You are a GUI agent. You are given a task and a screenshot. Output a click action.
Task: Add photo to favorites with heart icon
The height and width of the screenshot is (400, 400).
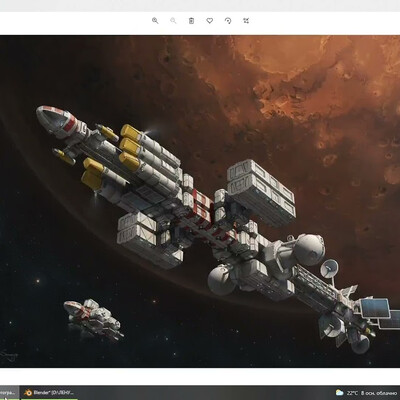tap(209, 21)
